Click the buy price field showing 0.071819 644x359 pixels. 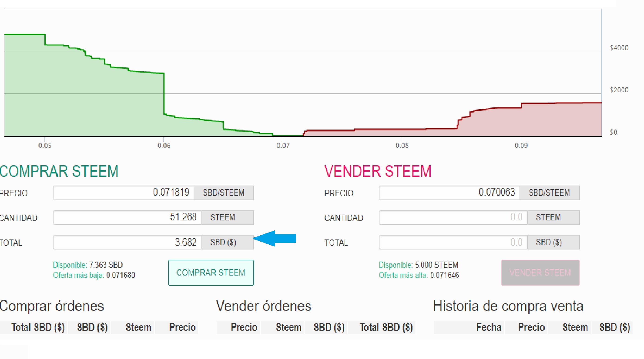coord(124,193)
